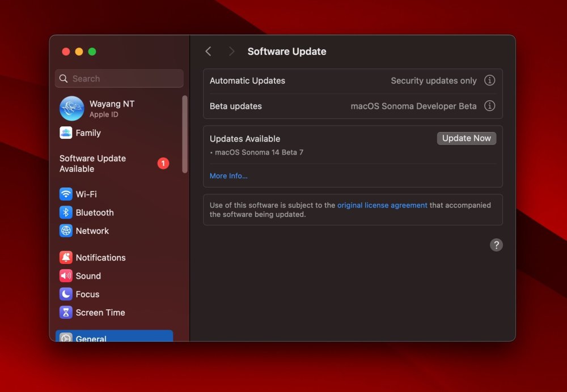
Task: Minimize the settings window
Action: point(79,52)
